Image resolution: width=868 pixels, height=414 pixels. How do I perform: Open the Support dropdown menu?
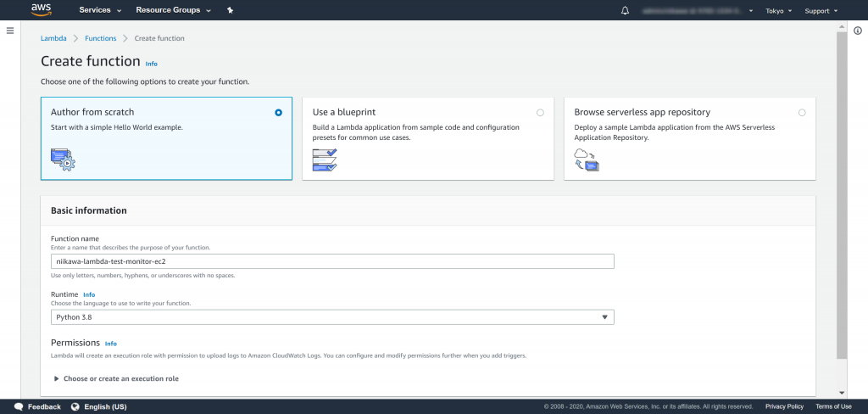click(821, 11)
